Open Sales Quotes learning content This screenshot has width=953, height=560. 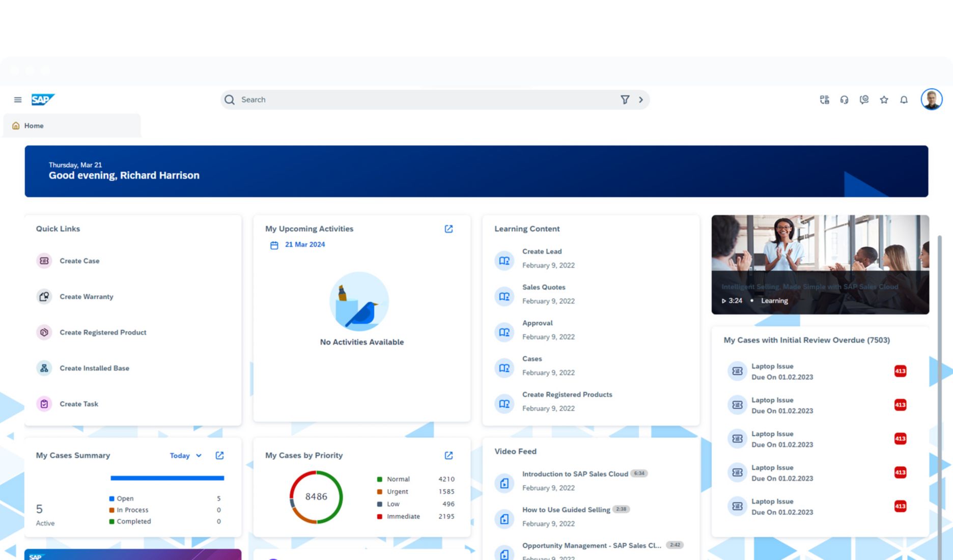[x=543, y=288]
